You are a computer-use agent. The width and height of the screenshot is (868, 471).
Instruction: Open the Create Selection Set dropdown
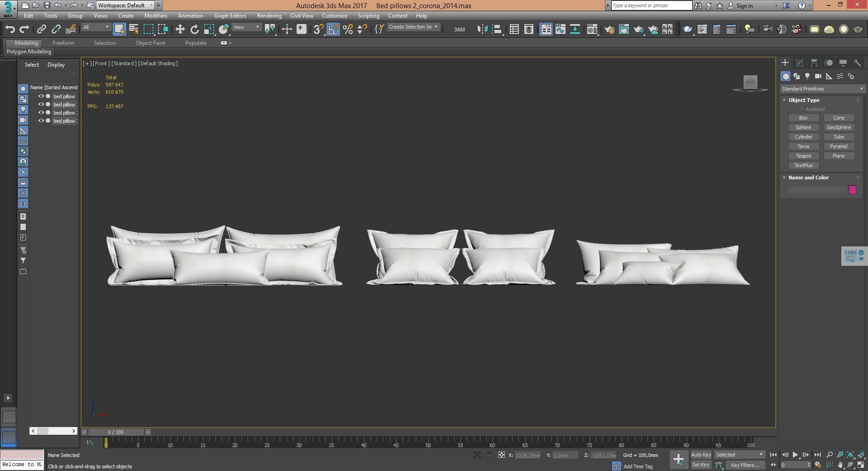pyautogui.click(x=413, y=27)
